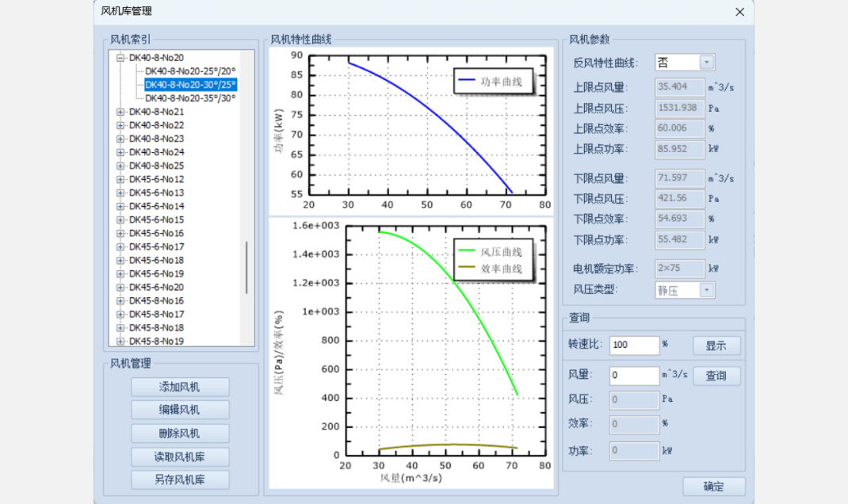Select fan DK40-8-No20-30°/25°

pyautogui.click(x=190, y=84)
